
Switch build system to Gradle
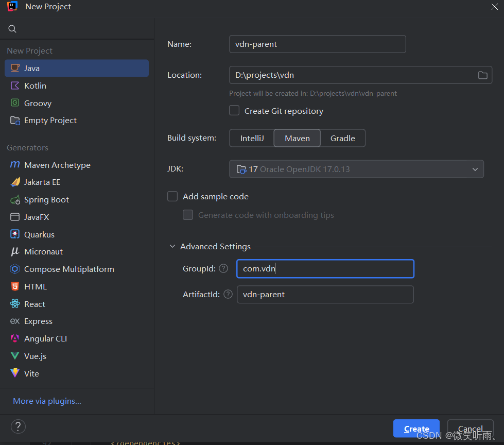343,138
